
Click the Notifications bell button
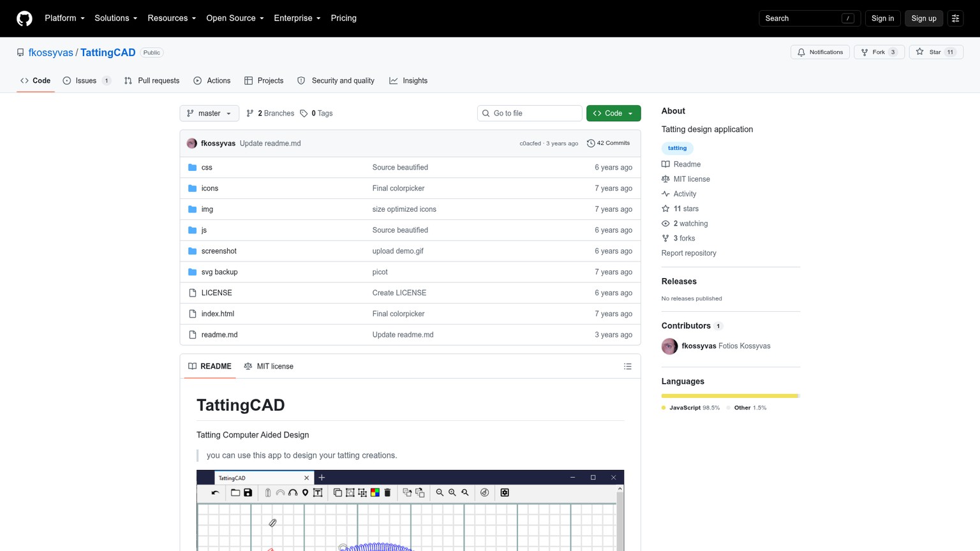[820, 52]
